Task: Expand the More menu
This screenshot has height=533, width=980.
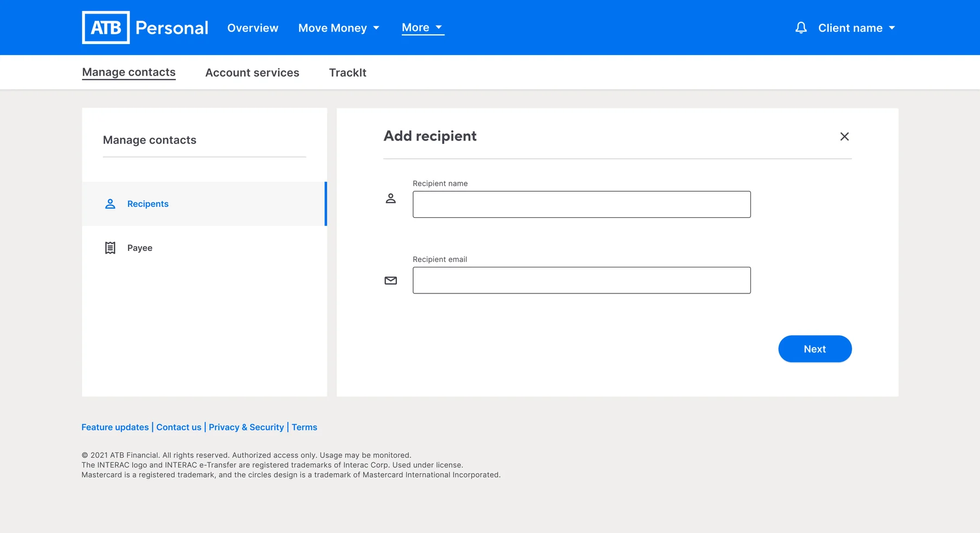Action: tap(422, 28)
